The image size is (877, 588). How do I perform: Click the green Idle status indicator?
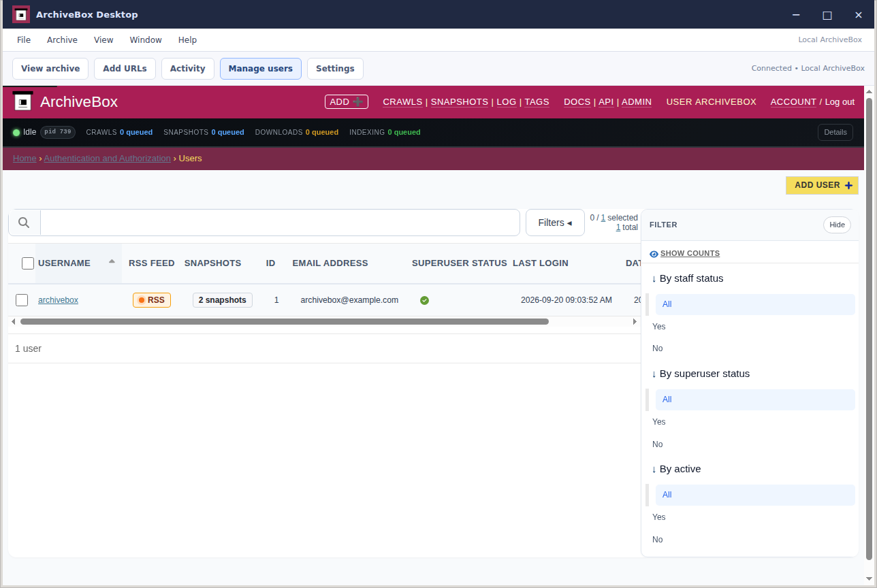coord(16,132)
